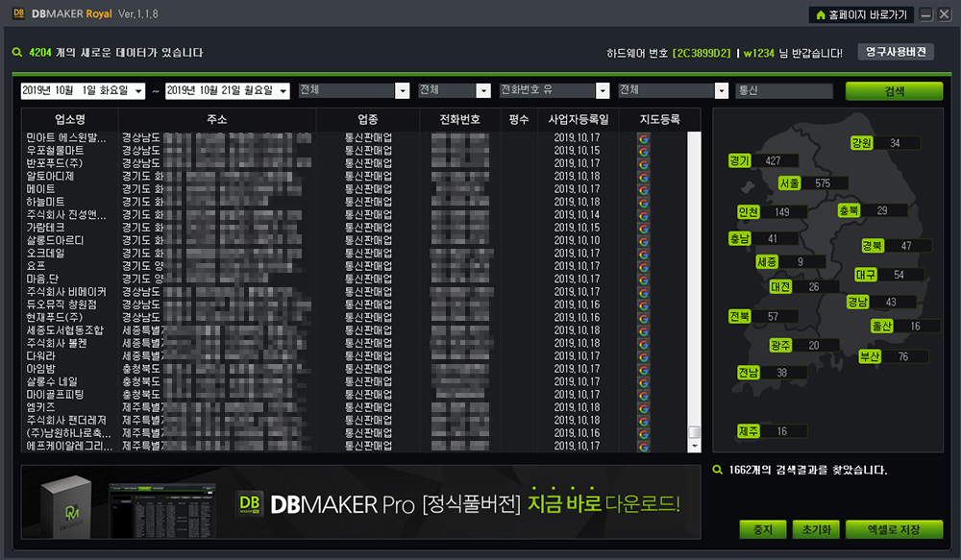Click the 통신 keyword input field

click(x=784, y=90)
